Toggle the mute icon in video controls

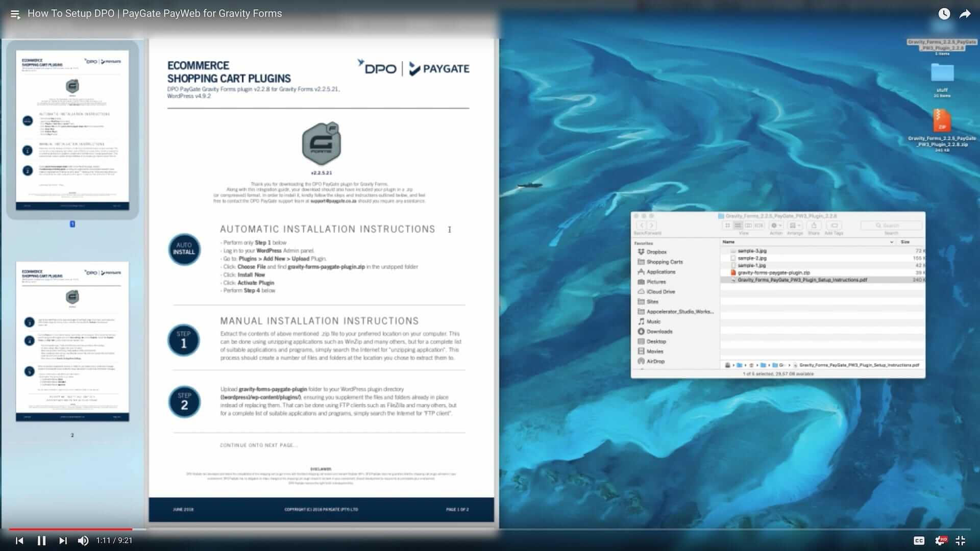click(x=83, y=540)
